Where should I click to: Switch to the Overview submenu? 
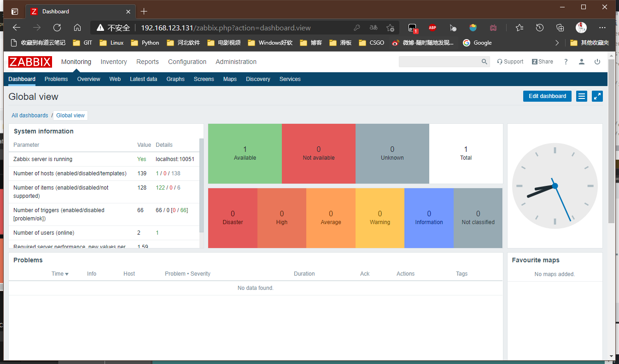click(88, 79)
